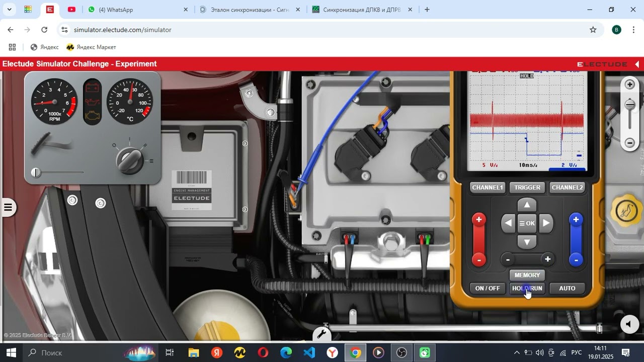Click the oscilloscope right arrow key
Screen dimensions: 644x362
[x=546, y=223]
